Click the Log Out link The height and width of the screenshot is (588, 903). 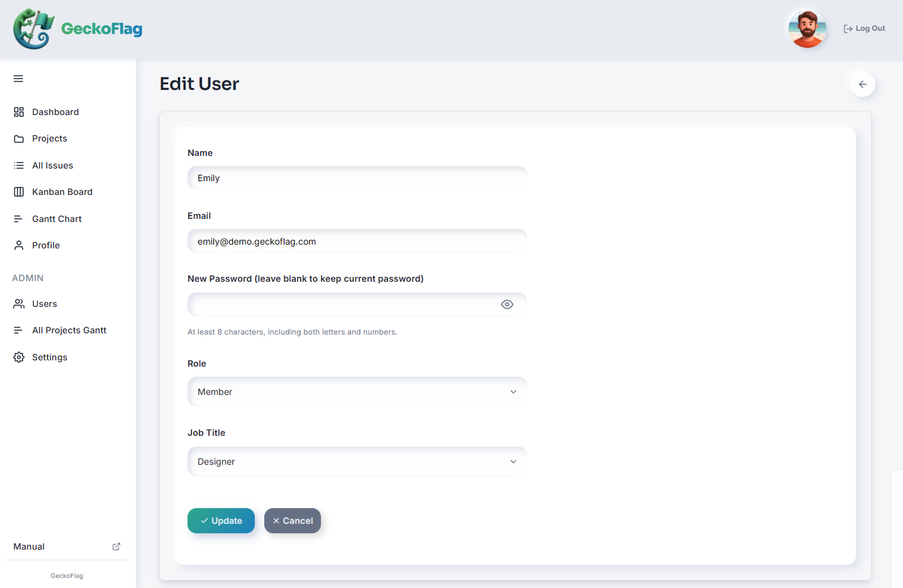coord(865,28)
